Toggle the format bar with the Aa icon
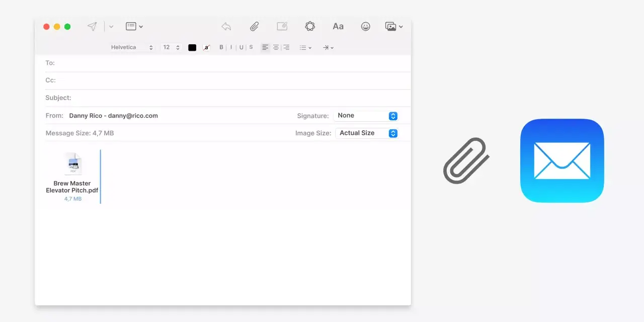The image size is (644, 322). tap(338, 27)
